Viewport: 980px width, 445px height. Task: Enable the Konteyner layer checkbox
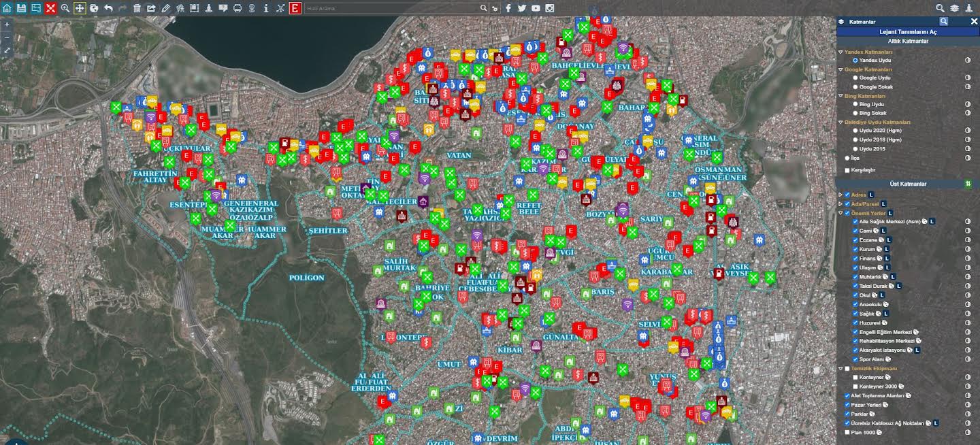pos(855,377)
